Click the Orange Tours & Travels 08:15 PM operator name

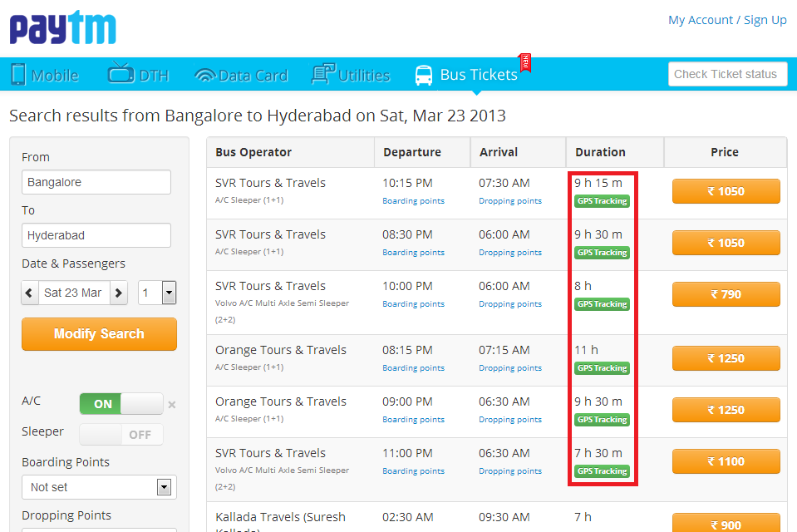click(281, 350)
